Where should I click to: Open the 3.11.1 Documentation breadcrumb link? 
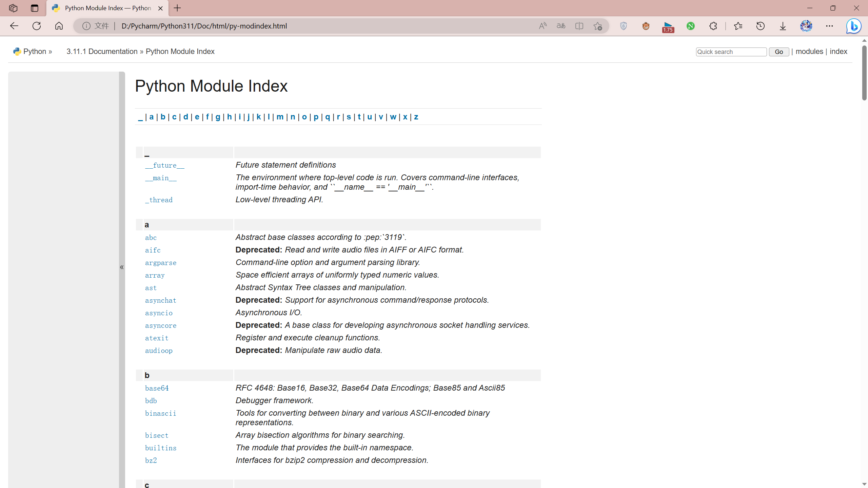[x=102, y=52]
